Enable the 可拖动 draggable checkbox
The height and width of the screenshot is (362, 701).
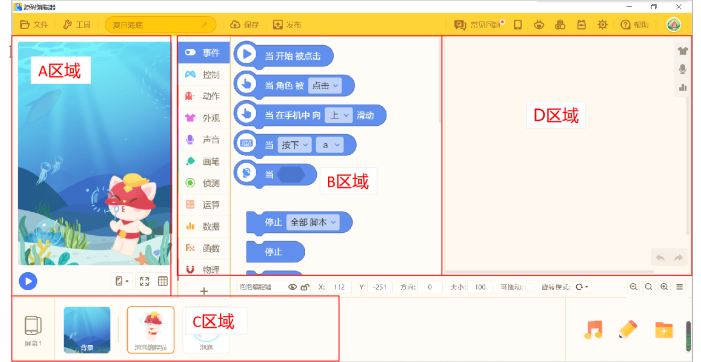[528, 287]
